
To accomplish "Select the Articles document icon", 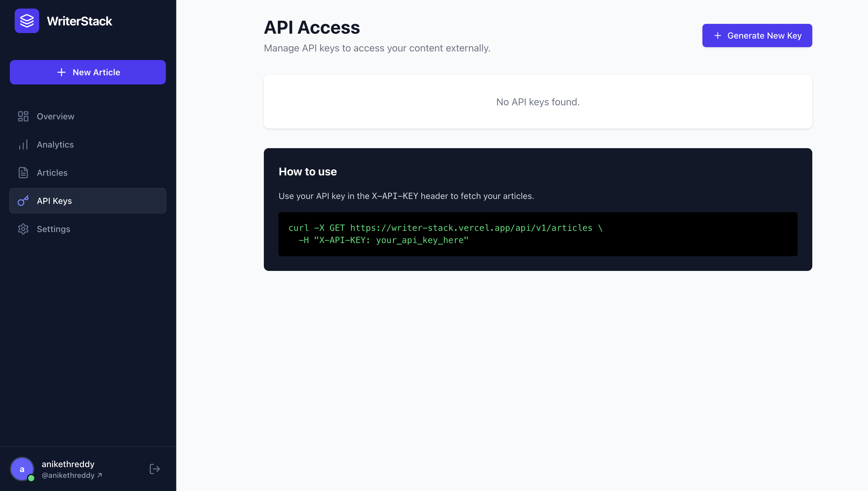I will coord(23,172).
